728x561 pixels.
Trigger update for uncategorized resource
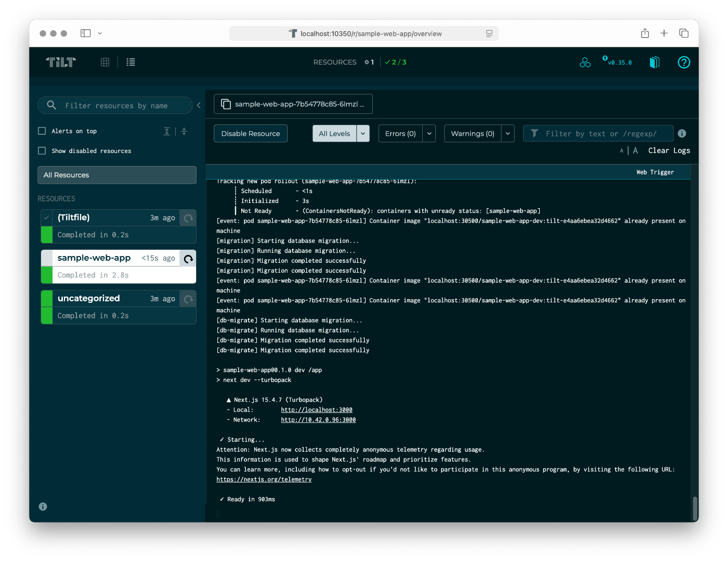pos(188,299)
